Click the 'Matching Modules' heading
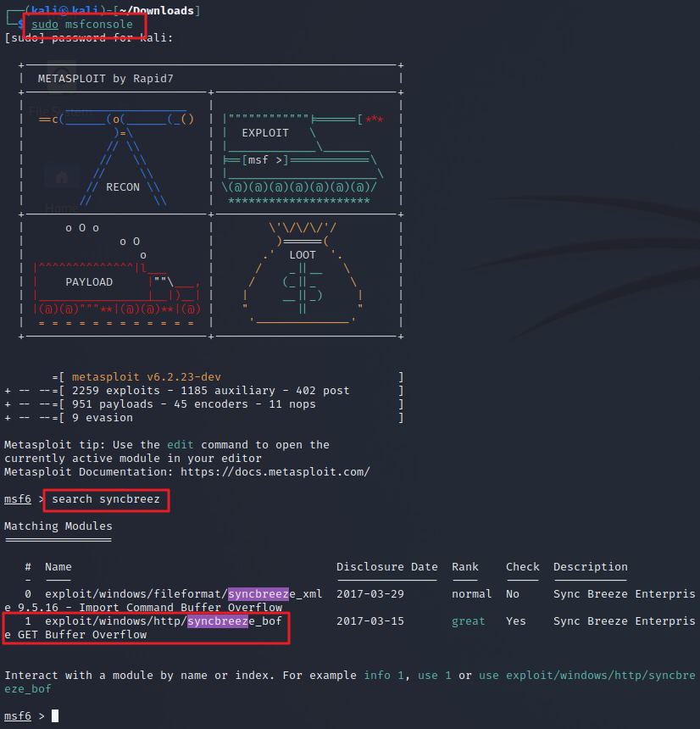700x729 pixels. [x=58, y=526]
